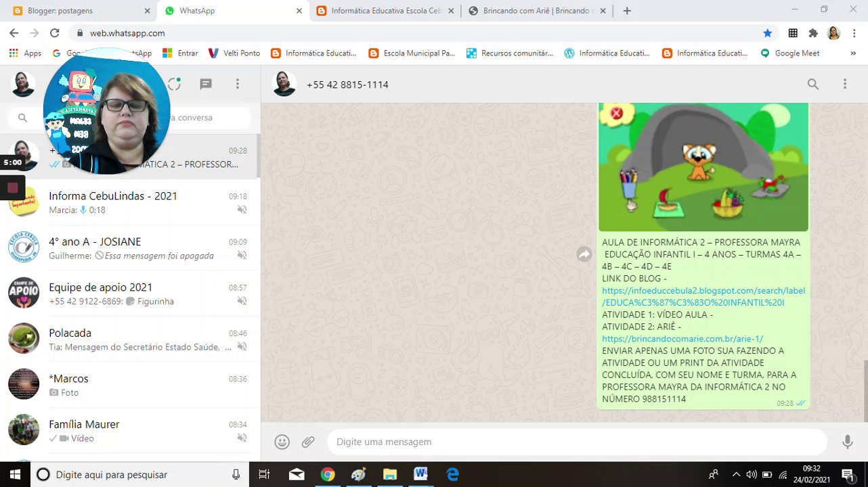The height and width of the screenshot is (487, 868).
Task: Open Escola Municipal bookmark
Action: [x=412, y=53]
